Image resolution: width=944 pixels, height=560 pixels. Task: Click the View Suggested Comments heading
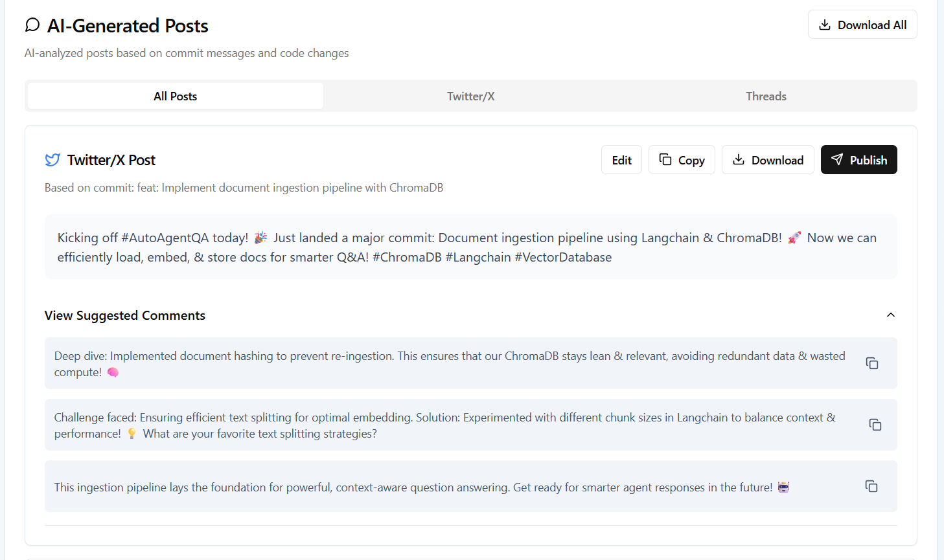pyautogui.click(x=125, y=315)
